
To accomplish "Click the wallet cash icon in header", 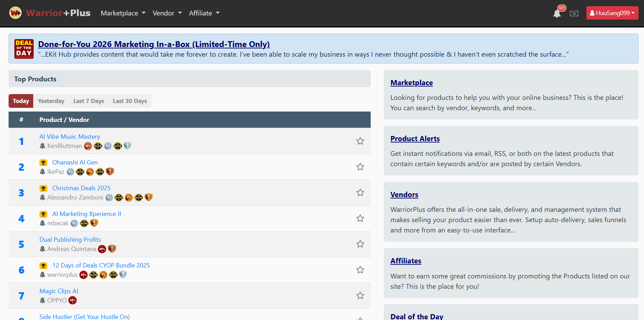I will pos(574,14).
